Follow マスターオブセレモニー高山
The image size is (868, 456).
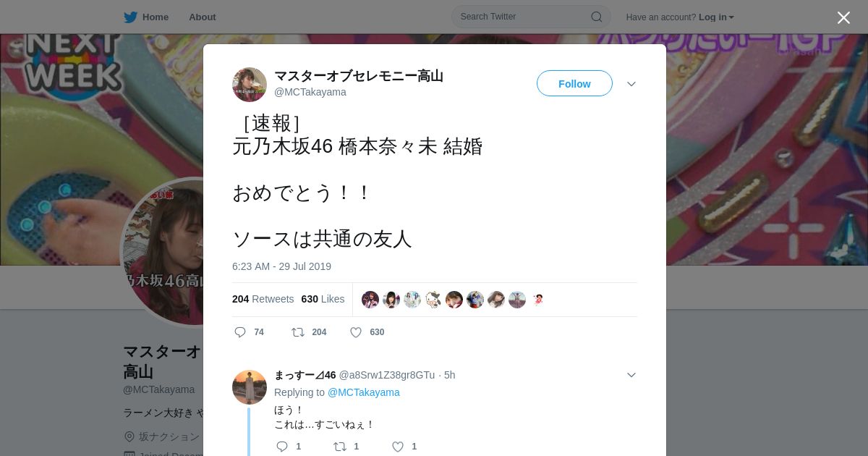(574, 83)
